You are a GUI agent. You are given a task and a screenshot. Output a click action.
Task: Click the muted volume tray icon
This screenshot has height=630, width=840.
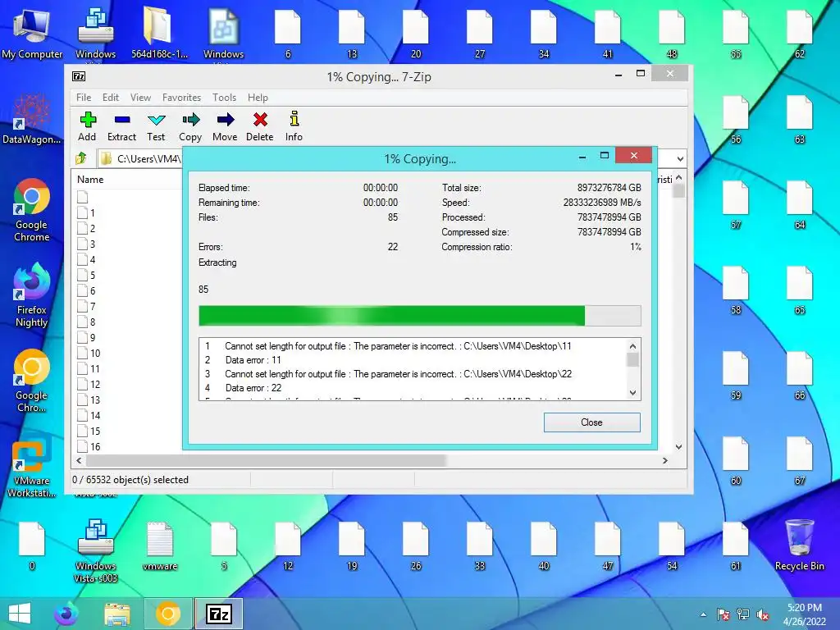tap(763, 615)
